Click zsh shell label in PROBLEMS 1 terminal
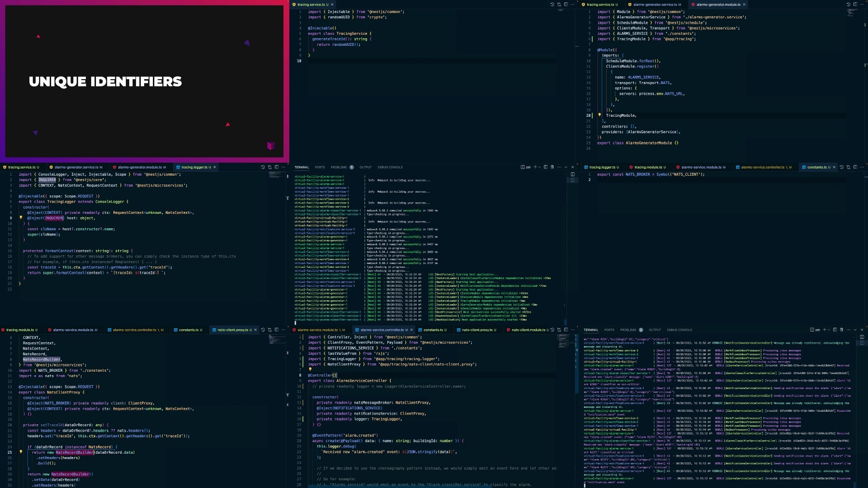This screenshot has height=488, width=868. [x=526, y=167]
